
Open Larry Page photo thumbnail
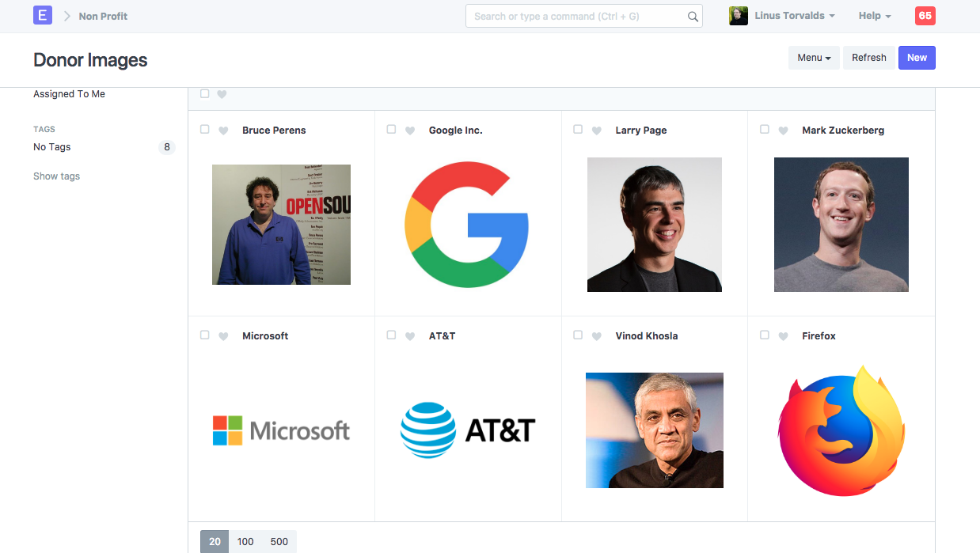pos(655,225)
